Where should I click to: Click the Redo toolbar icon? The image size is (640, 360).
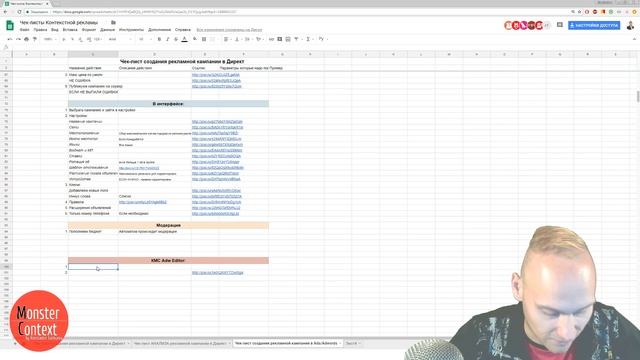coord(18,39)
